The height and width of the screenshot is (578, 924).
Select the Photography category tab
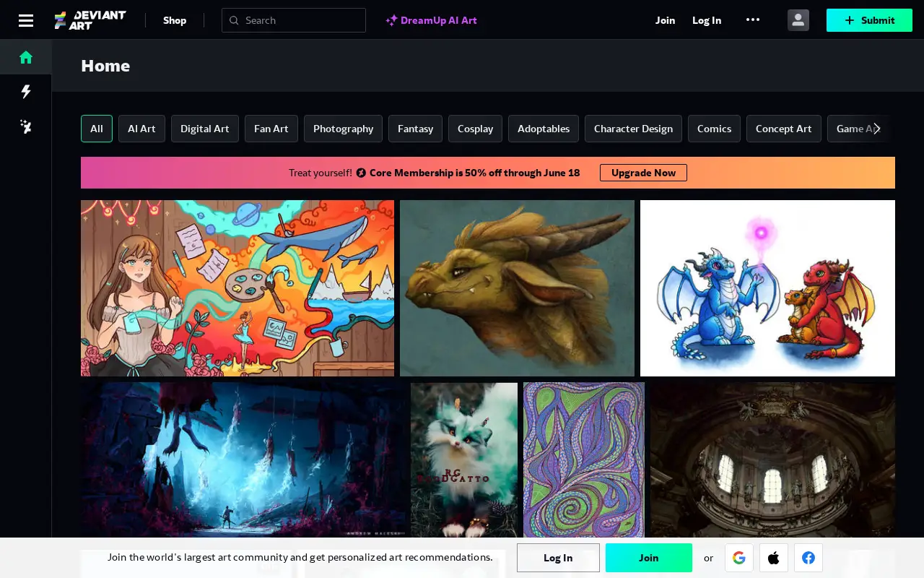pos(343,129)
